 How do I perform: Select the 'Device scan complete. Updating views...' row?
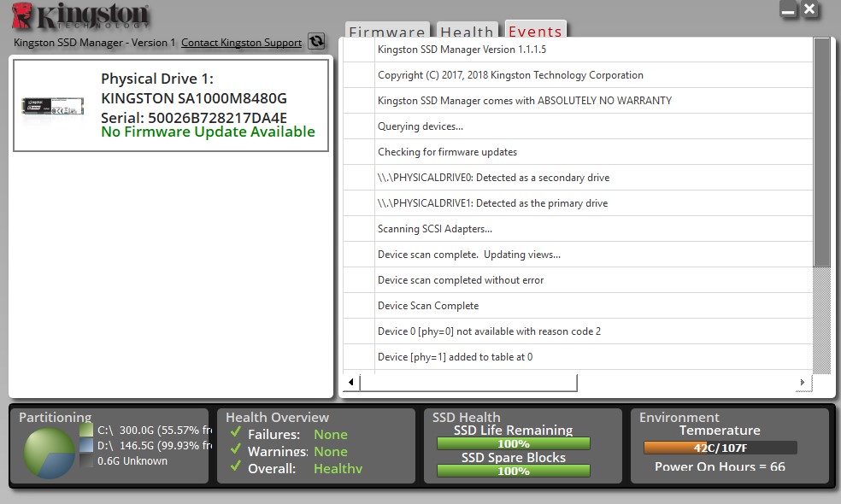(578, 255)
